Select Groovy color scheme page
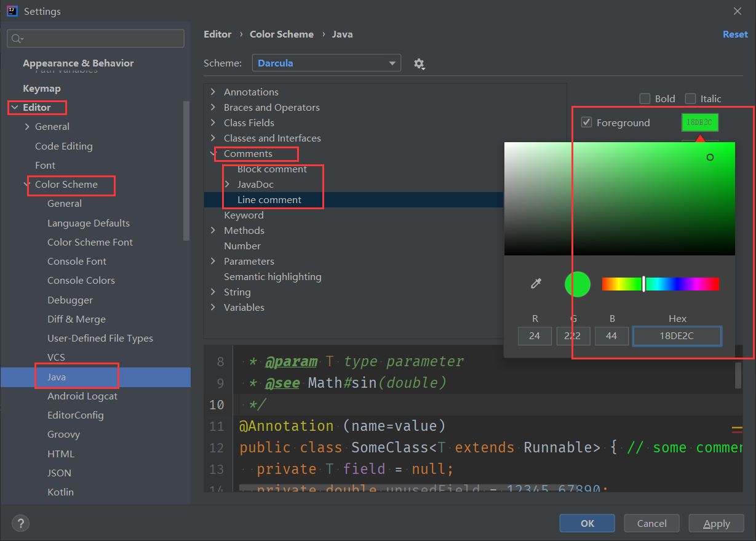Screen dimensions: 756x541 [63, 435]
